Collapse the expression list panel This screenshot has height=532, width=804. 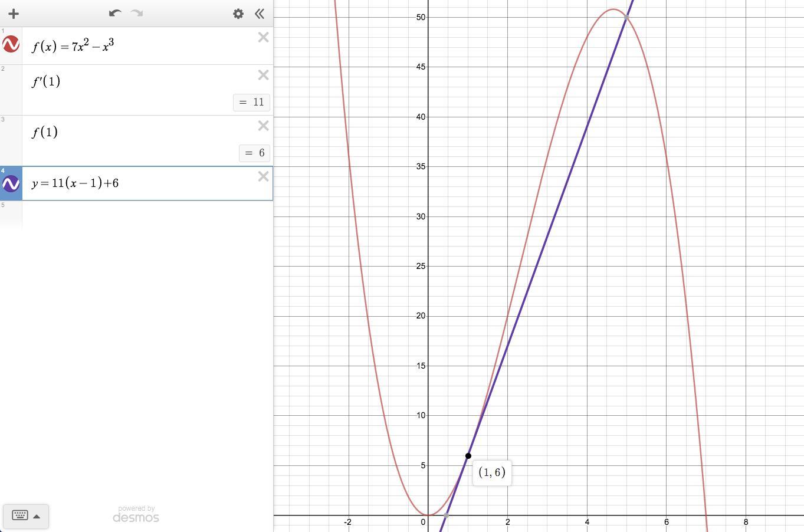pos(260,14)
